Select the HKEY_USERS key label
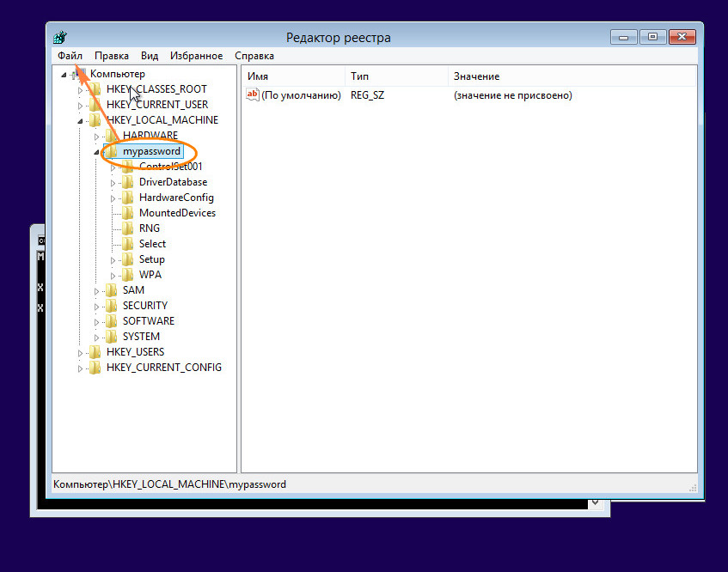This screenshot has width=728, height=572. coord(135,352)
